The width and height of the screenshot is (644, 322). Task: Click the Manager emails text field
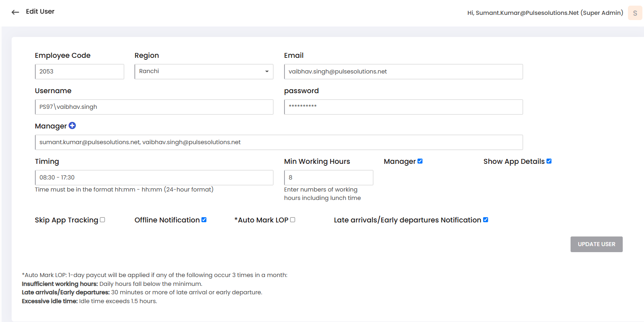[x=279, y=142]
